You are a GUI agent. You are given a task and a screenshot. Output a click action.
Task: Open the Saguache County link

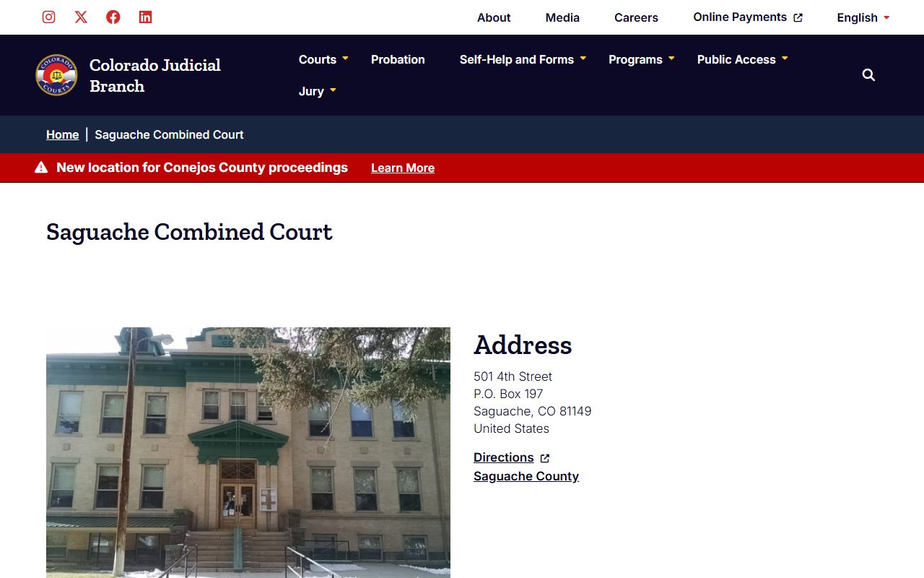click(x=526, y=476)
